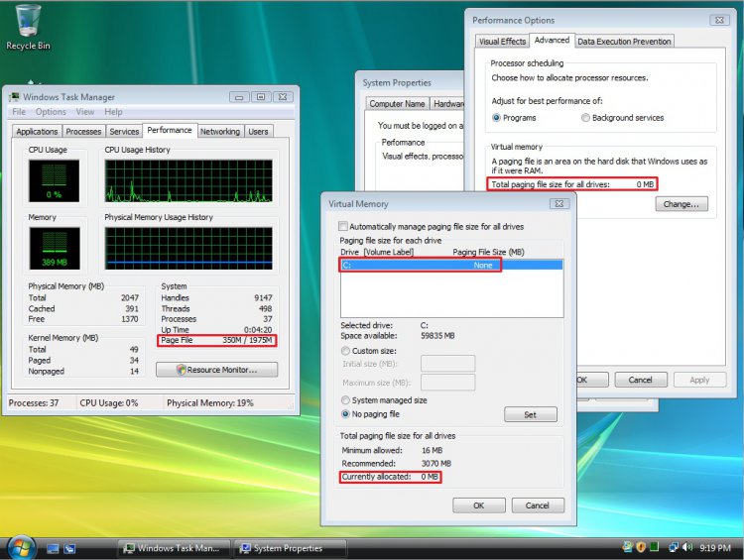Click the Advanced tab in Performance Options
Viewport: 744px width, 560px height.
click(552, 41)
